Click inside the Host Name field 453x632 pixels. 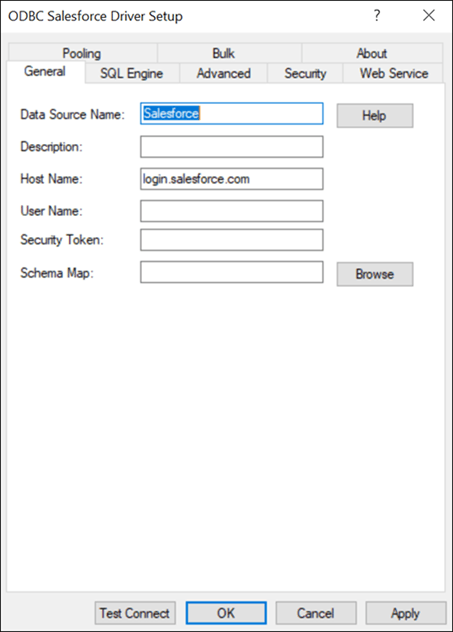(x=232, y=179)
